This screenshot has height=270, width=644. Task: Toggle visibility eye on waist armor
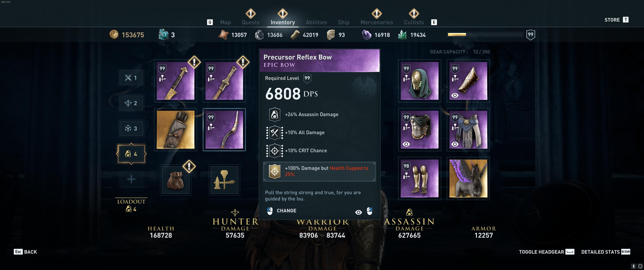click(455, 144)
